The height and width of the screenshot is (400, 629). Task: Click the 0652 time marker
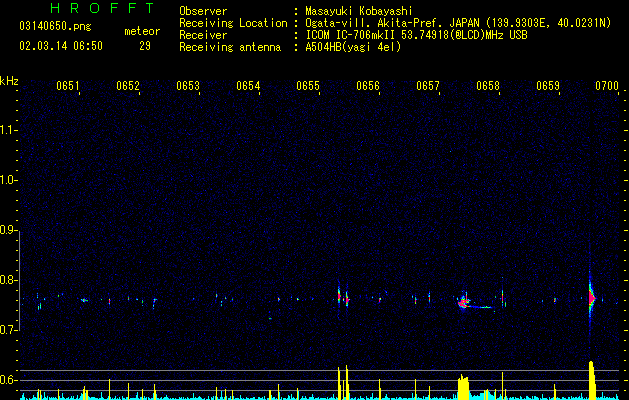click(x=128, y=86)
